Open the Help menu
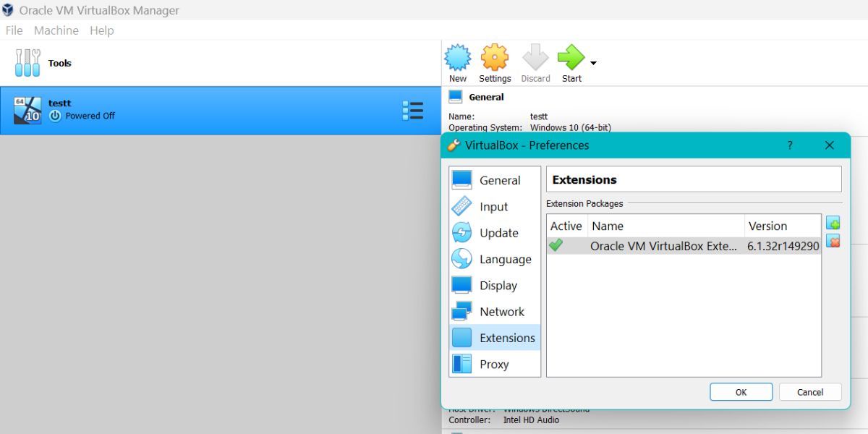Screen dimensions: 868x434 pos(101,30)
